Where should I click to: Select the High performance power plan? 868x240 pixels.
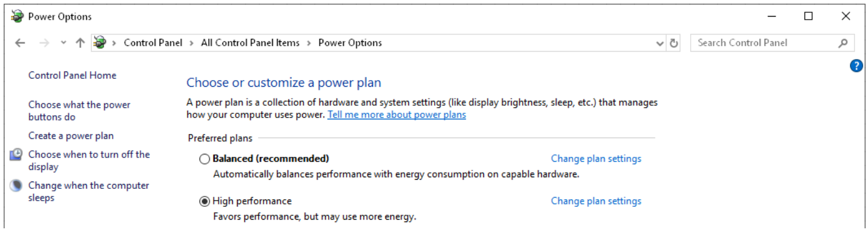tap(204, 201)
